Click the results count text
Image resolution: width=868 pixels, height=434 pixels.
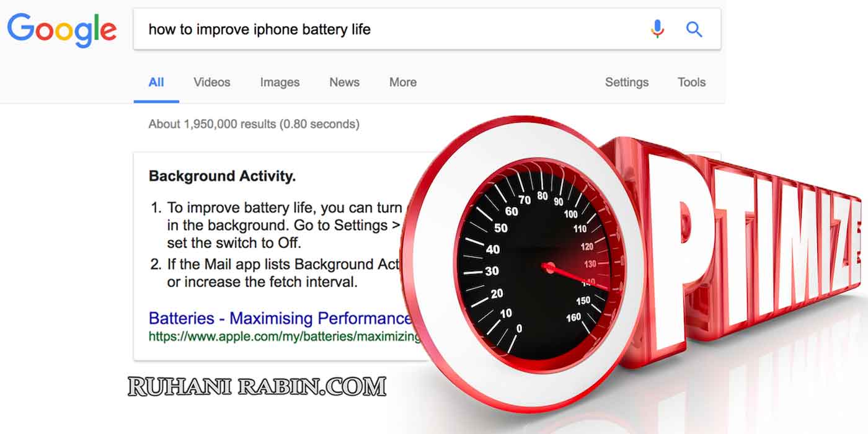(x=254, y=124)
